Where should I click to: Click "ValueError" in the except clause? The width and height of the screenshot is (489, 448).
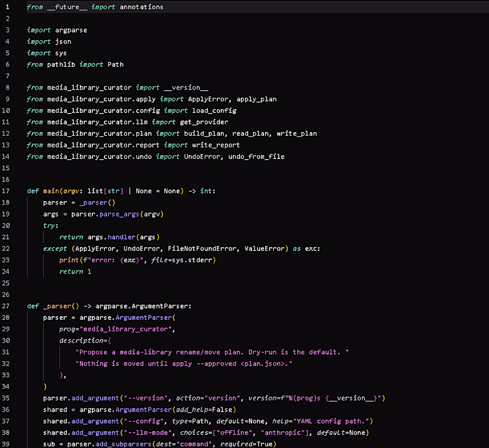[265, 249]
